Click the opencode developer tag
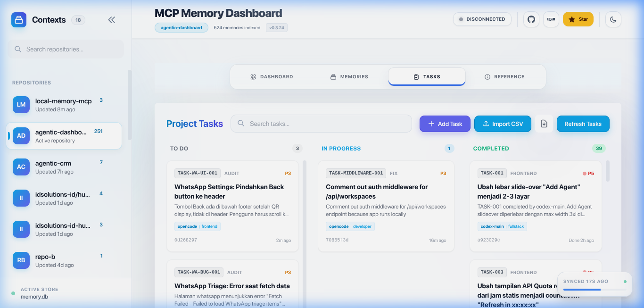The width and height of the screenshot is (644, 308). 350,226
